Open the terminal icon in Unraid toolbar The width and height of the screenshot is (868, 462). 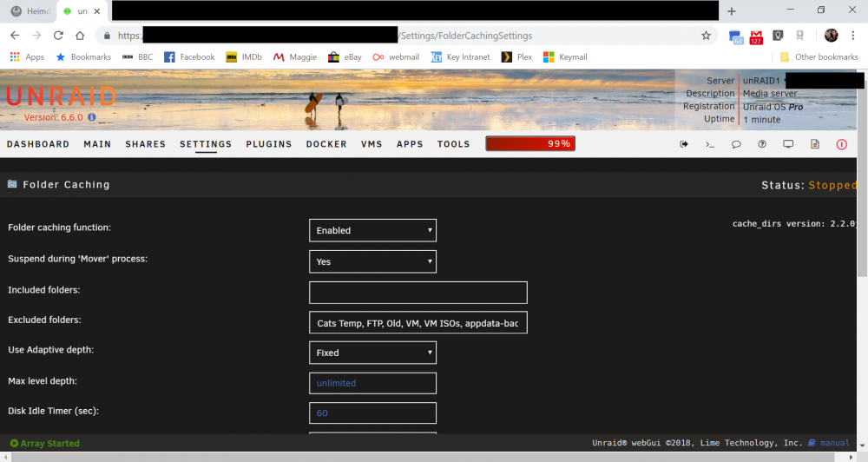point(710,144)
